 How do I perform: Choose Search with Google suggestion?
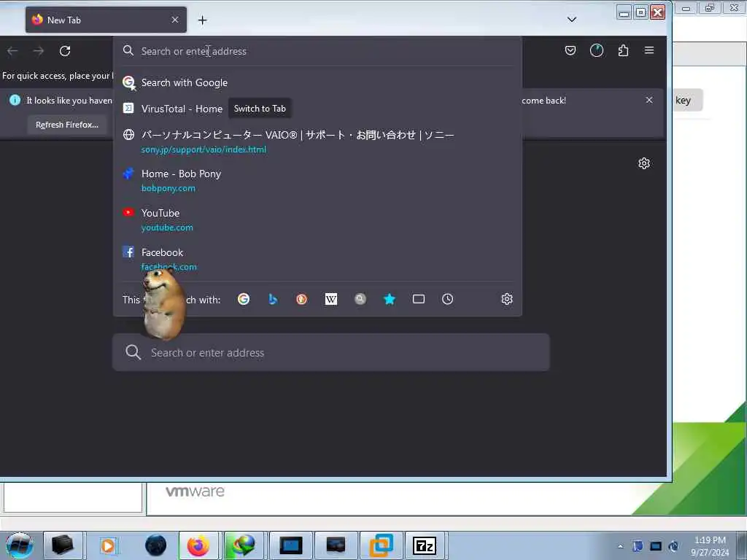click(x=317, y=82)
